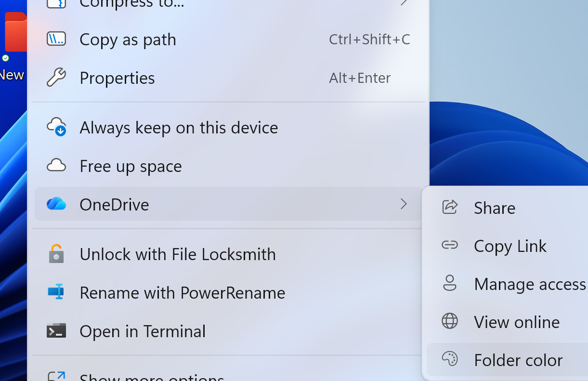The height and width of the screenshot is (381, 588).
Task: Click the PowerRename icon
Action: [x=56, y=292]
